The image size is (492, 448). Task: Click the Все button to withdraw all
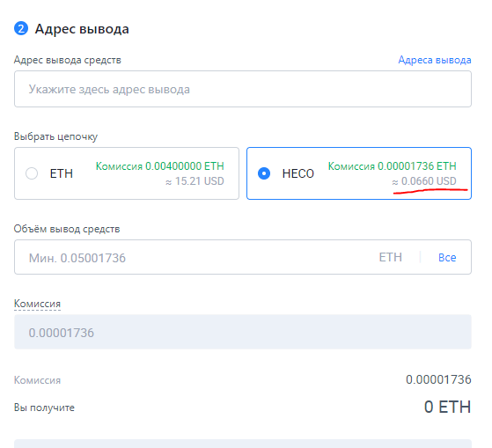coord(447,258)
